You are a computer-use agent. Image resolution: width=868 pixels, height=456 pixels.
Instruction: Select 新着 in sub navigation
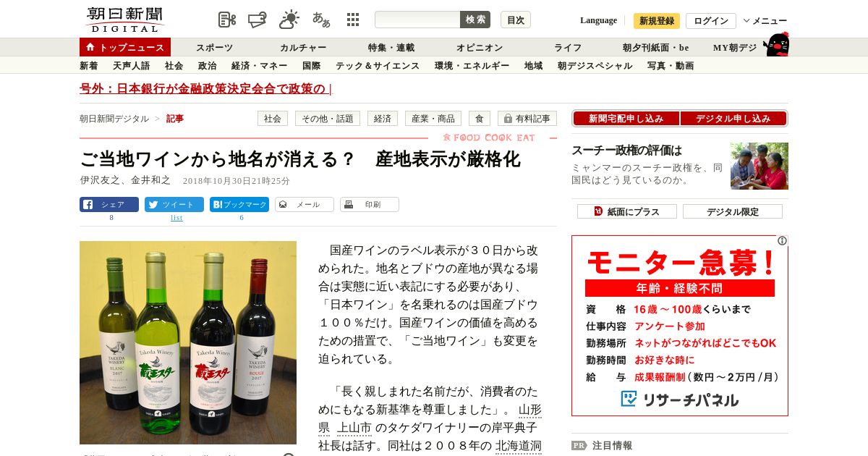pyautogui.click(x=89, y=66)
